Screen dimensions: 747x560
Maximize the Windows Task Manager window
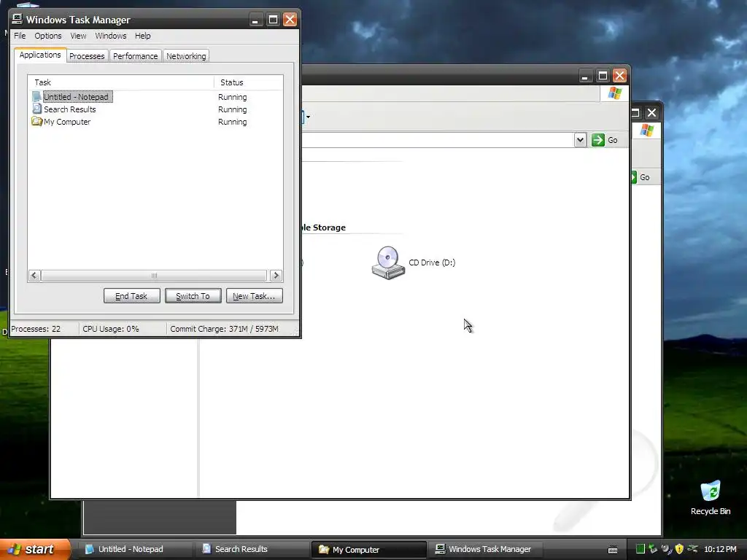pyautogui.click(x=273, y=20)
